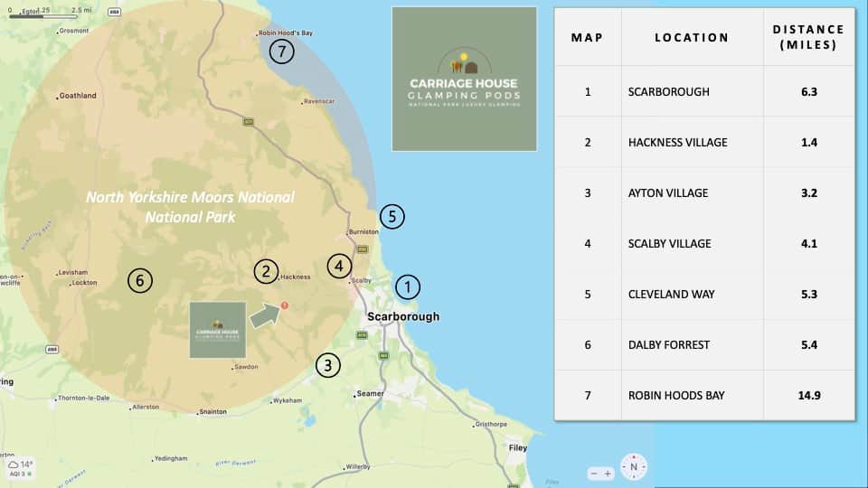Click the 3.2 distance value

click(808, 193)
